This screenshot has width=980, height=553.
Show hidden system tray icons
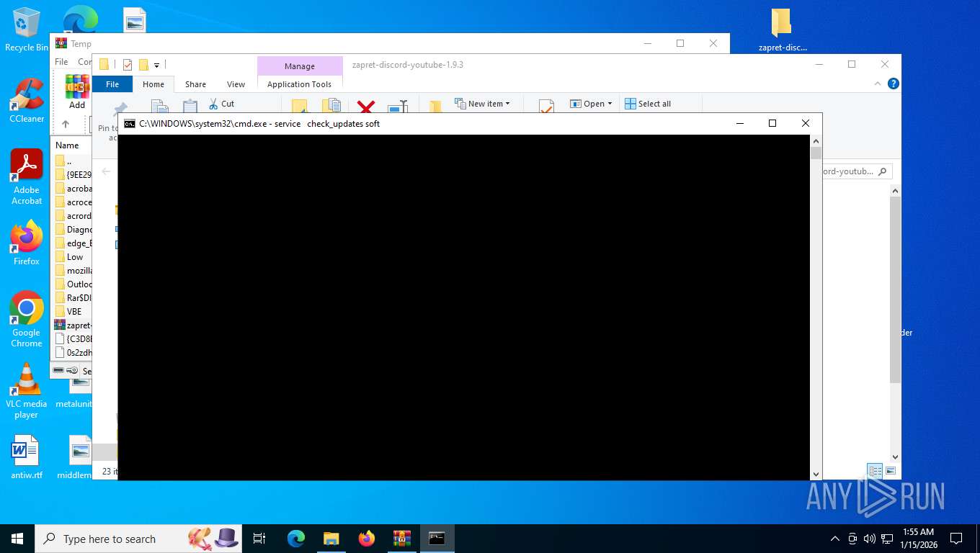[x=835, y=539]
